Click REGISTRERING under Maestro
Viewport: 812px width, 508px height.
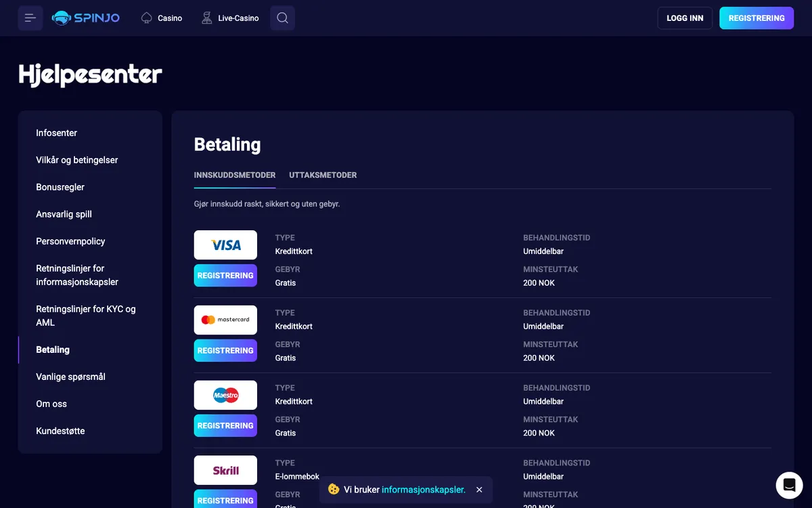click(x=225, y=425)
